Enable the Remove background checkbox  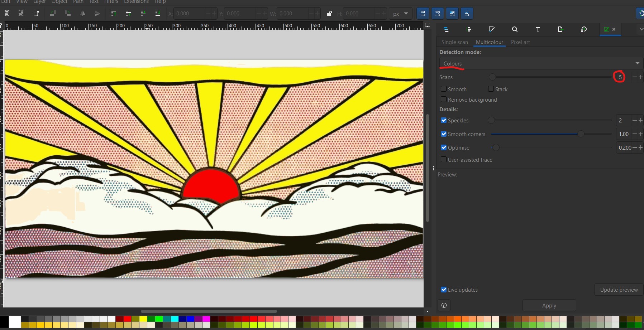pyautogui.click(x=444, y=99)
